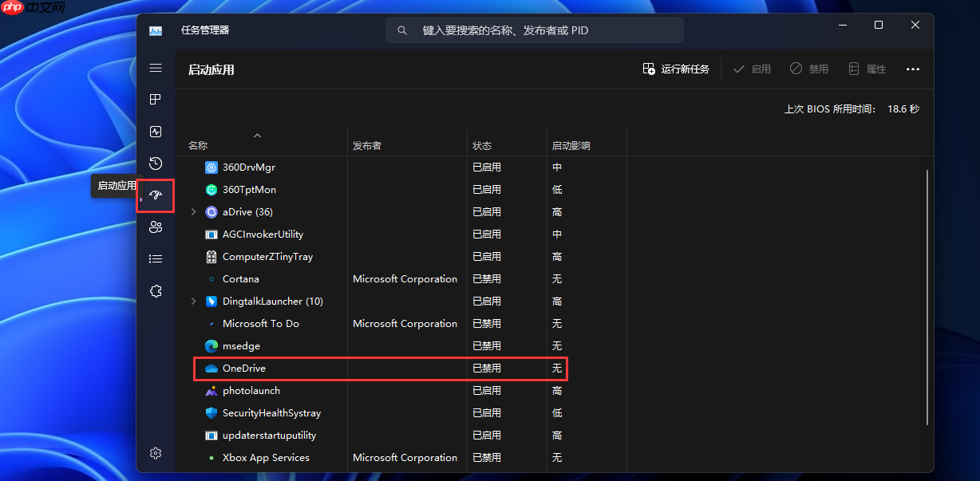The image size is (980, 481).
Task: Switch to the Performance page icon
Action: (x=156, y=132)
